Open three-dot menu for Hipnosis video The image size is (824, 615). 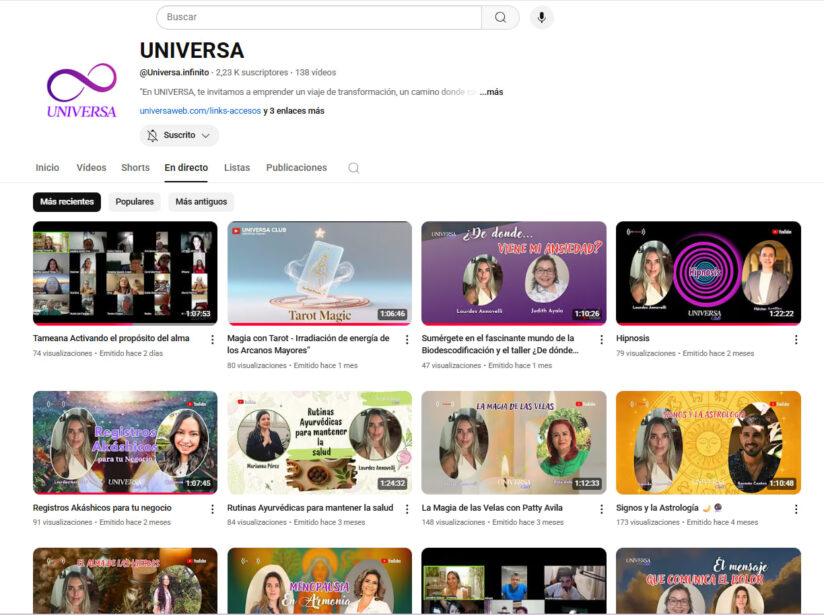[x=795, y=340]
